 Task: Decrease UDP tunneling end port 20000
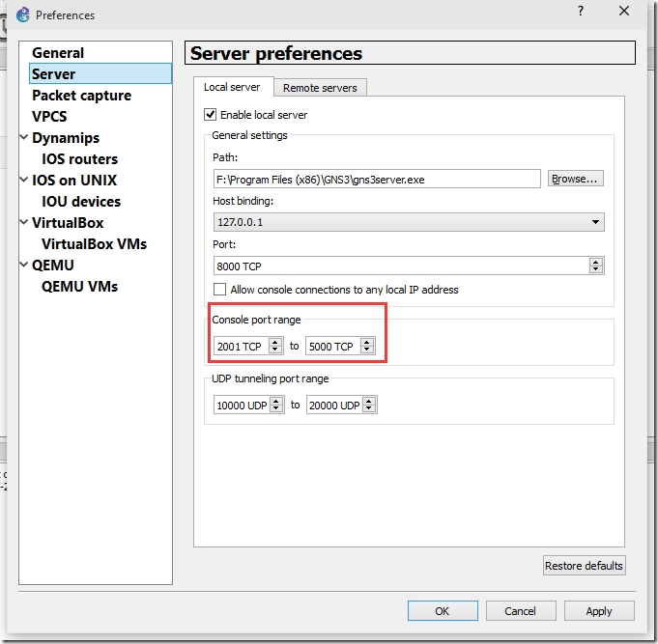(x=369, y=408)
